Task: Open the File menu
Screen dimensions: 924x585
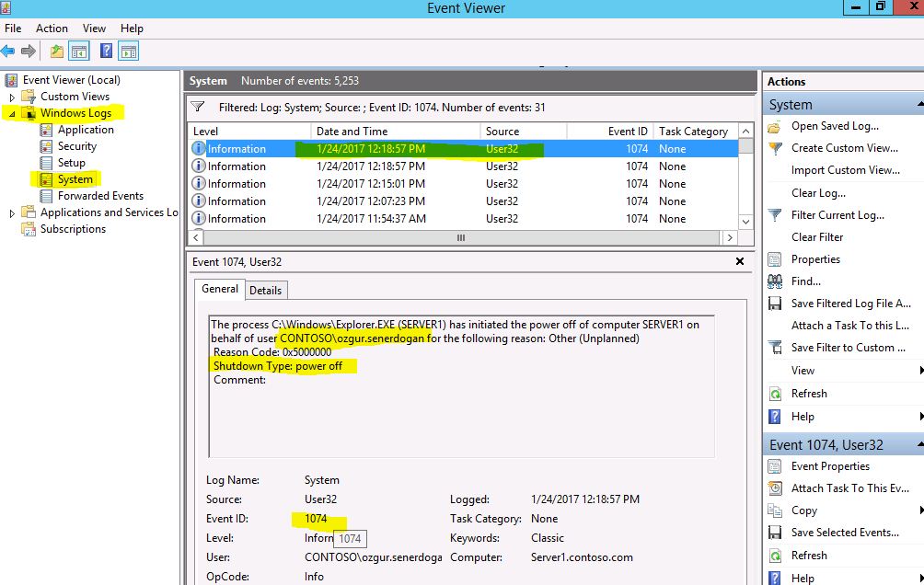Action: point(13,29)
